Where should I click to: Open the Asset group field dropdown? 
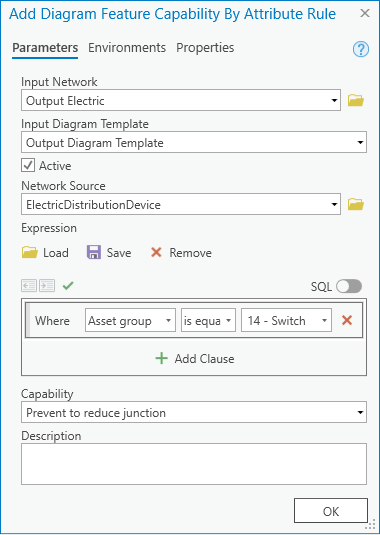point(130,320)
